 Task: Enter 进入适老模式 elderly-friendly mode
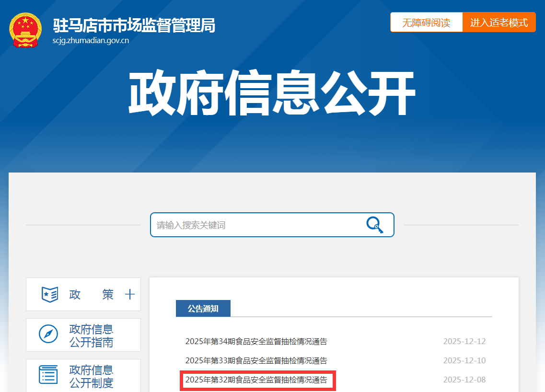pos(499,23)
